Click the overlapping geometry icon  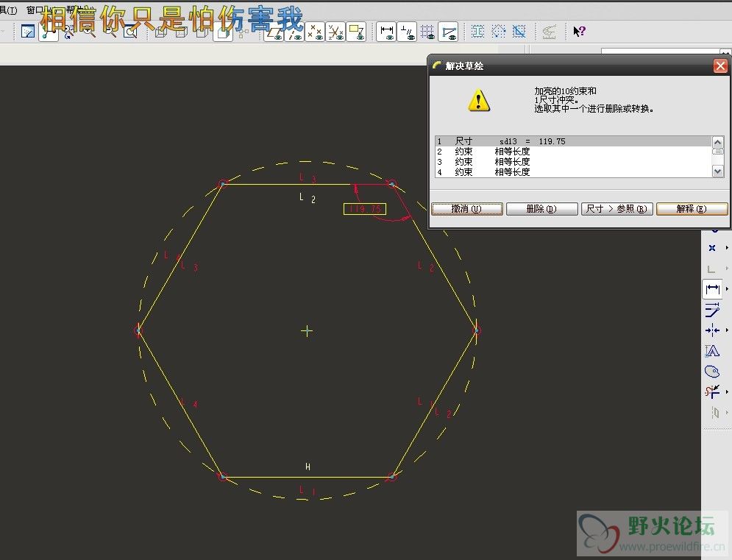pos(519,32)
